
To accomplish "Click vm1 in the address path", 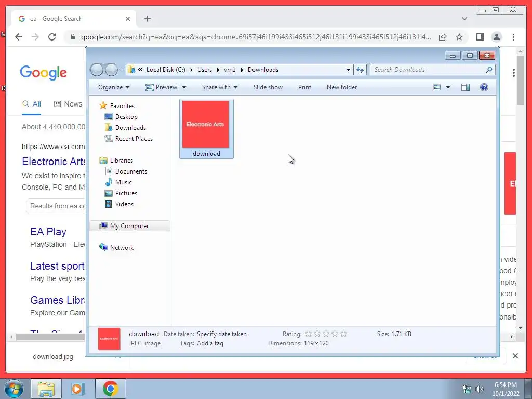I will pyautogui.click(x=229, y=70).
